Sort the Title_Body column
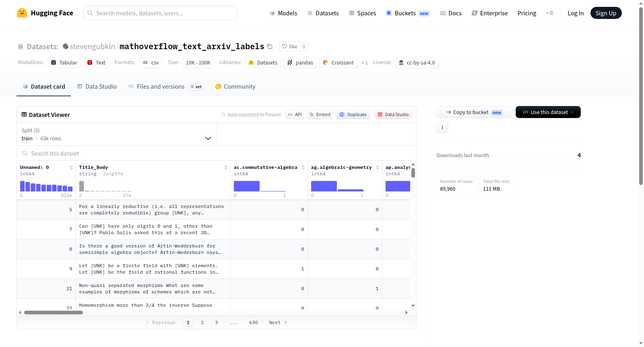Image resolution: width=644 pixels, height=347 pixels. pos(226,167)
